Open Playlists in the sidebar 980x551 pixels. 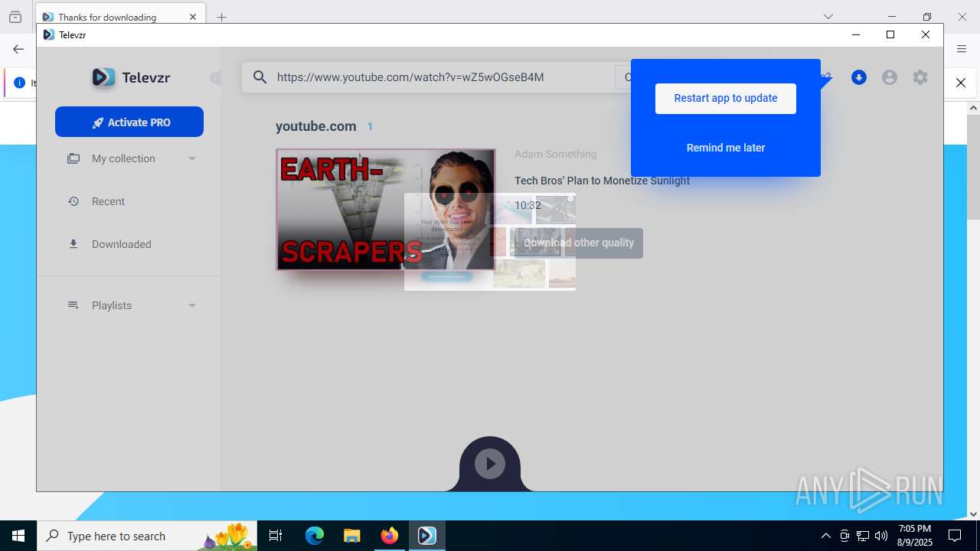click(x=112, y=305)
